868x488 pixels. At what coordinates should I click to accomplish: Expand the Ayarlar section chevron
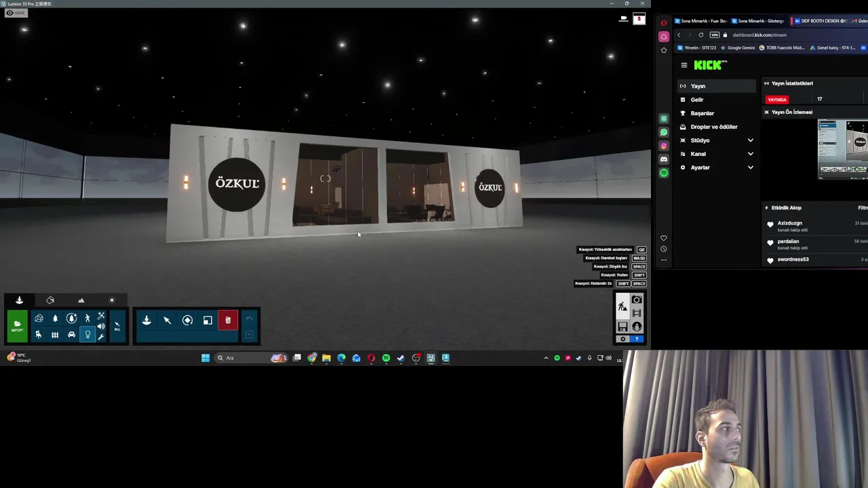(750, 167)
